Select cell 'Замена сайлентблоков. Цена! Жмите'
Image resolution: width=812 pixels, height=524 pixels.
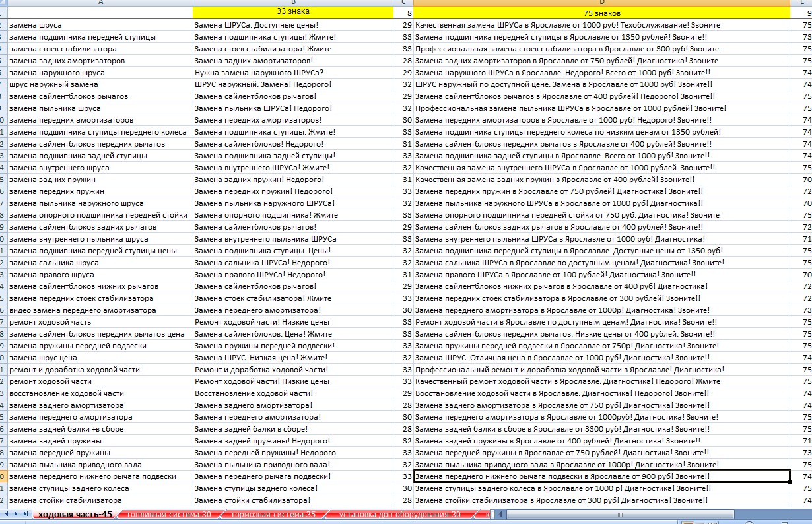pos(292,334)
